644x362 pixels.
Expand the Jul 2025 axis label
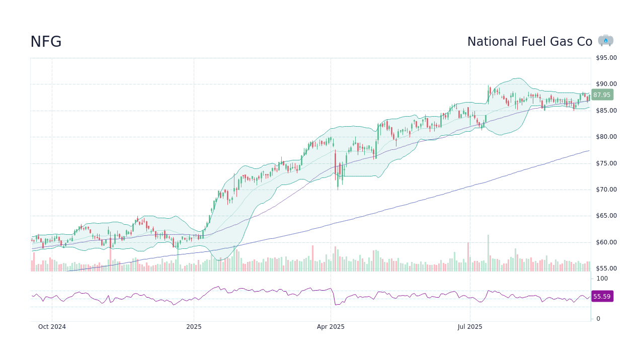tap(470, 327)
